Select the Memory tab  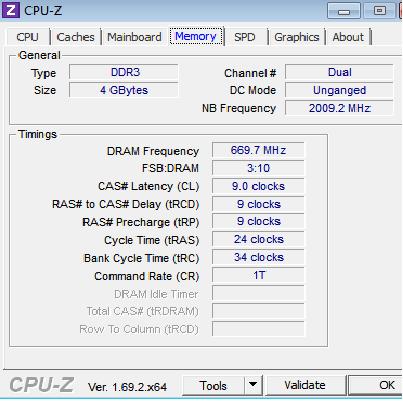196,36
